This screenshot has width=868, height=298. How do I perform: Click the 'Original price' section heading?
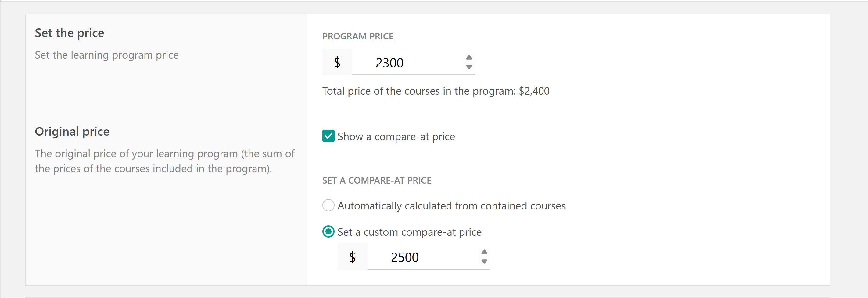72,132
